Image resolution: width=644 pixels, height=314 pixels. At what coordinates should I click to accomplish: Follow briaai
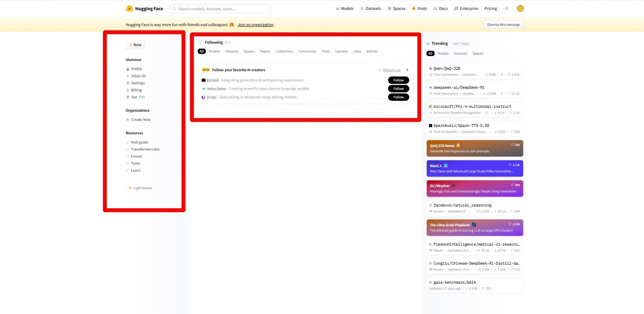399,97
